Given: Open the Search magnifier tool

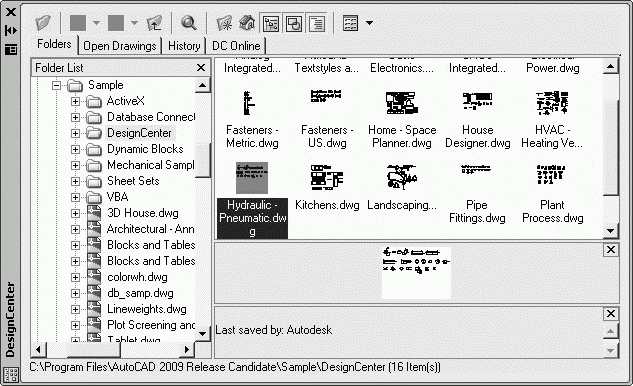Looking at the screenshot, I should click(189, 23).
